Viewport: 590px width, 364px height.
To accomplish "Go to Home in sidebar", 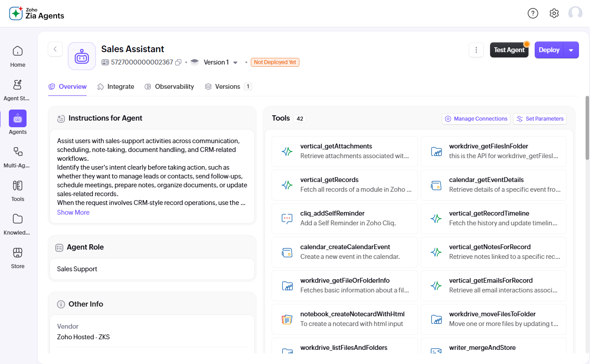I will pyautogui.click(x=18, y=56).
